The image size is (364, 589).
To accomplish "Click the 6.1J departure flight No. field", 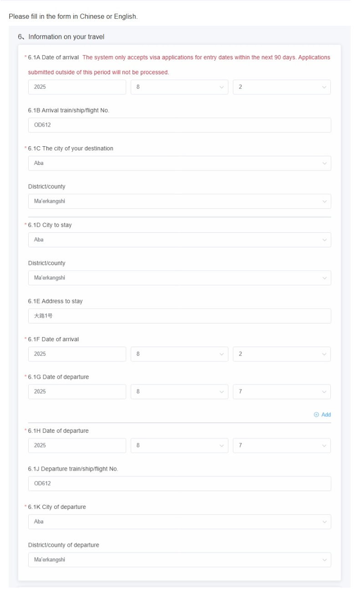I will point(179,483).
